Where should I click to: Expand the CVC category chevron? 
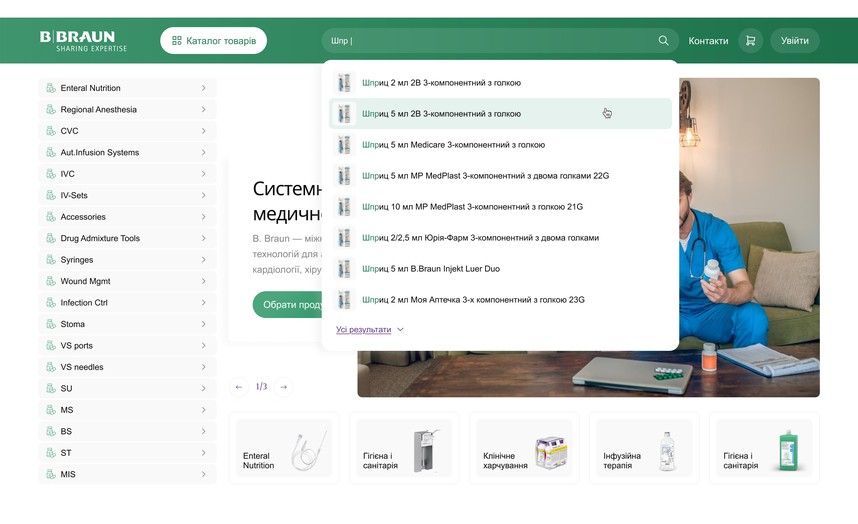coord(203,131)
